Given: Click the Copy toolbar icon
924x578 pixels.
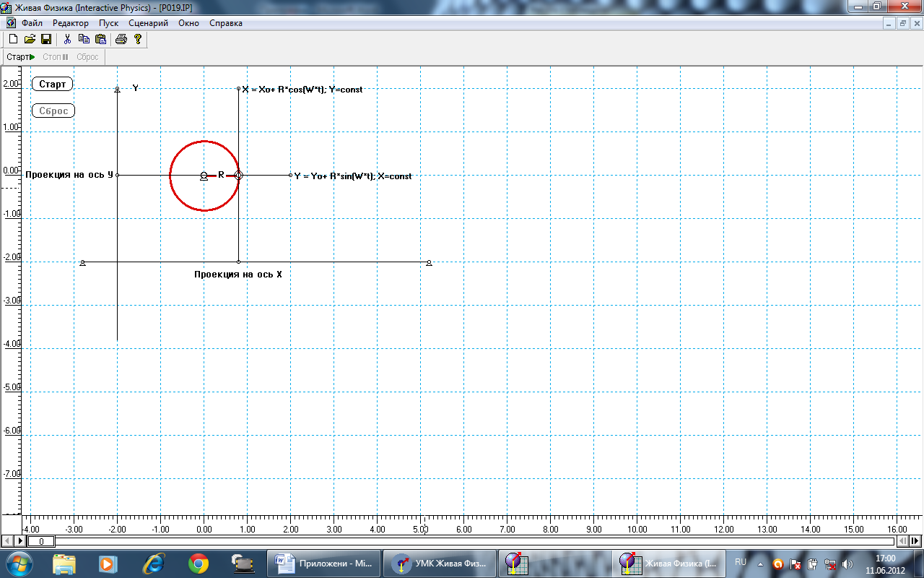Looking at the screenshot, I should tap(84, 39).
